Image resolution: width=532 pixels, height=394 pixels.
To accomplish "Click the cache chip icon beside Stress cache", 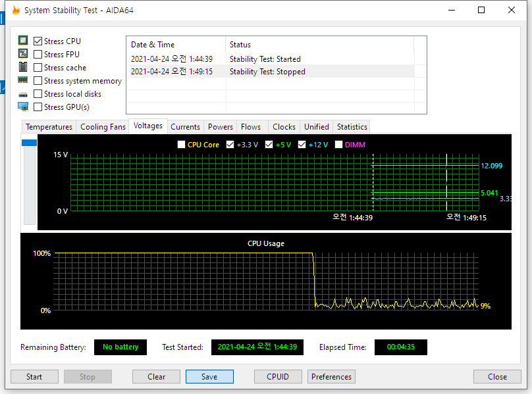I will [x=23, y=67].
